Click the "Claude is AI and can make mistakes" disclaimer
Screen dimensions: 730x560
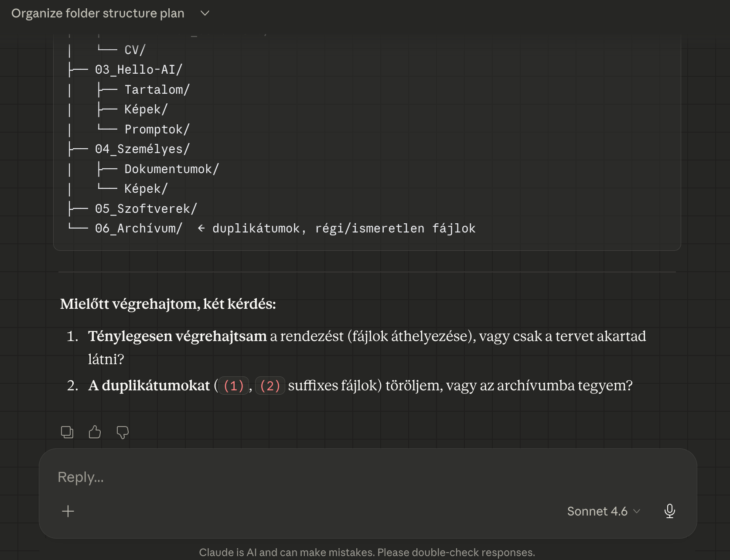367,553
